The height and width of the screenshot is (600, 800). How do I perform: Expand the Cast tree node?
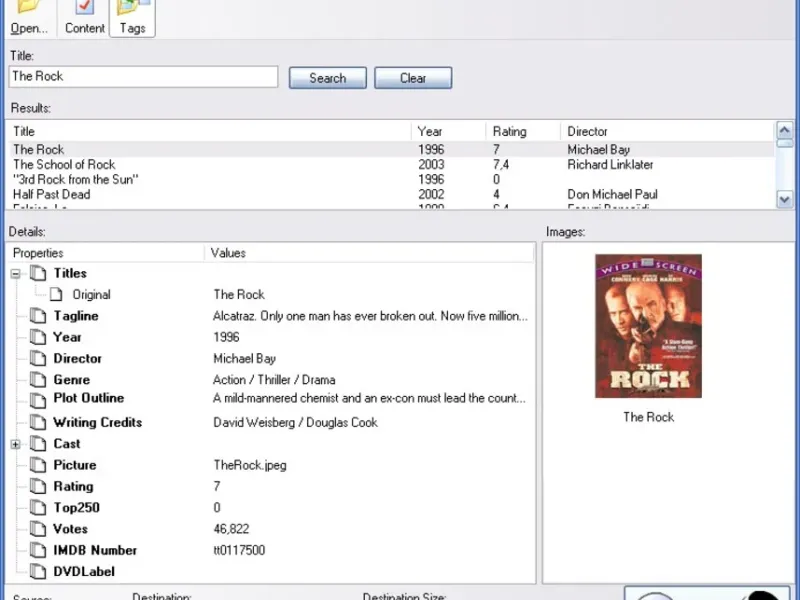click(x=16, y=444)
